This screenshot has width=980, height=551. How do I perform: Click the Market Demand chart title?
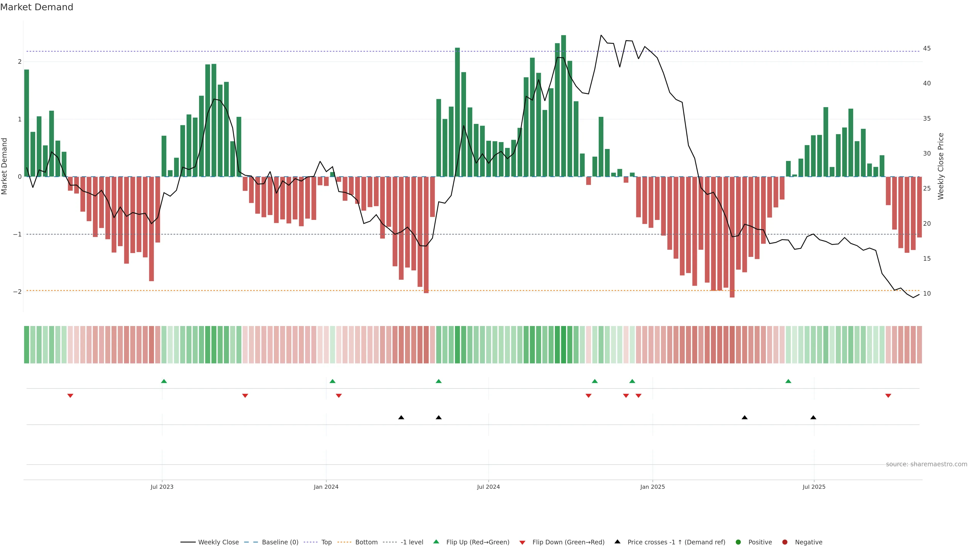(x=36, y=7)
